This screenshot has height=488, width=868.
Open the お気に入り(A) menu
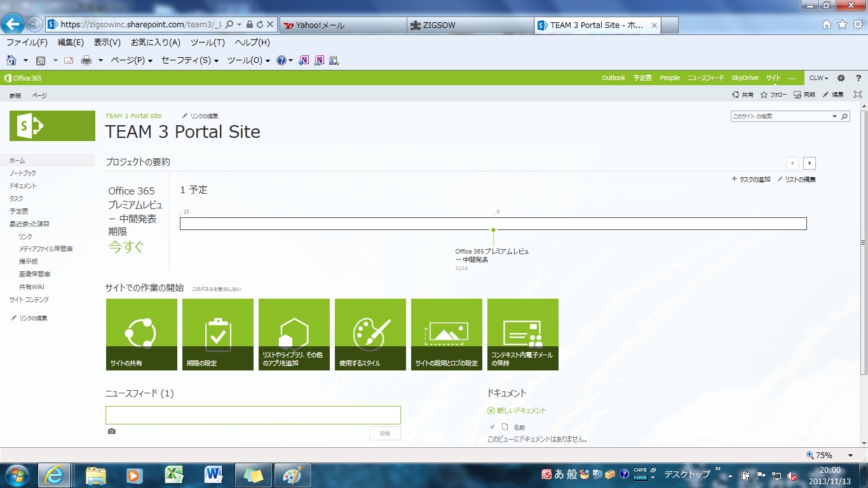point(156,43)
